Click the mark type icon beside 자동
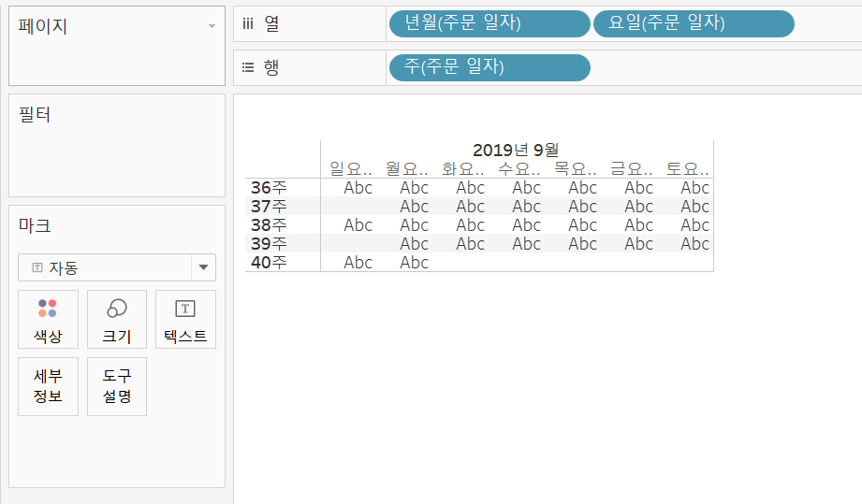 click(37, 267)
